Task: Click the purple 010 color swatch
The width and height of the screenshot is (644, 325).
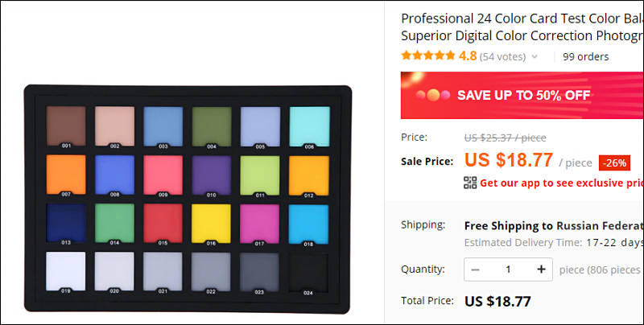Action: [212, 175]
